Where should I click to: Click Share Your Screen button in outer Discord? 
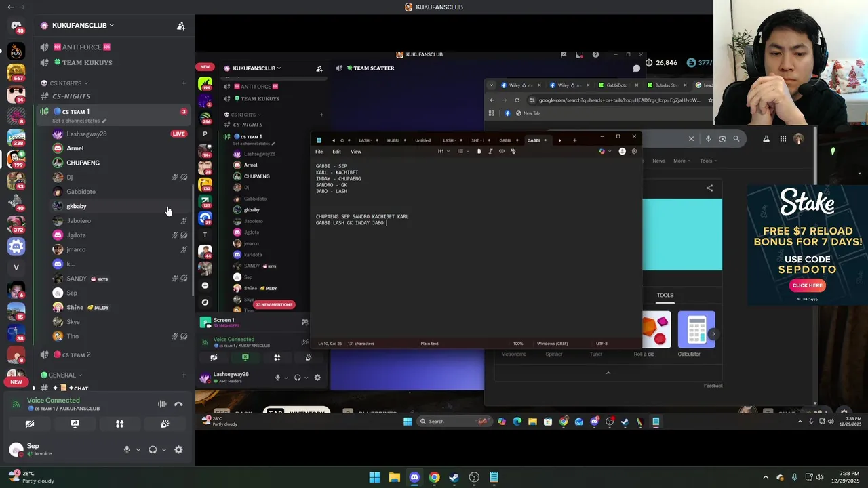(x=75, y=424)
